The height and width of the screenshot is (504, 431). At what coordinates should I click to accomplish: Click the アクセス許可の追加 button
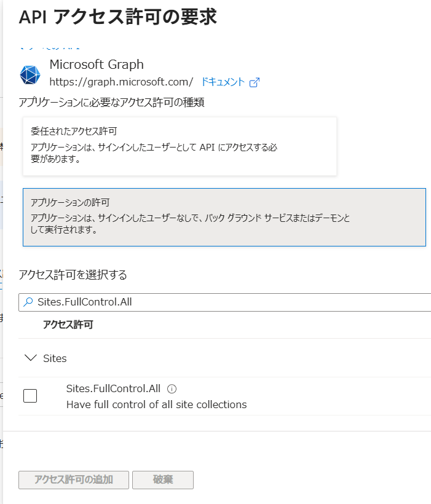pos(74,480)
